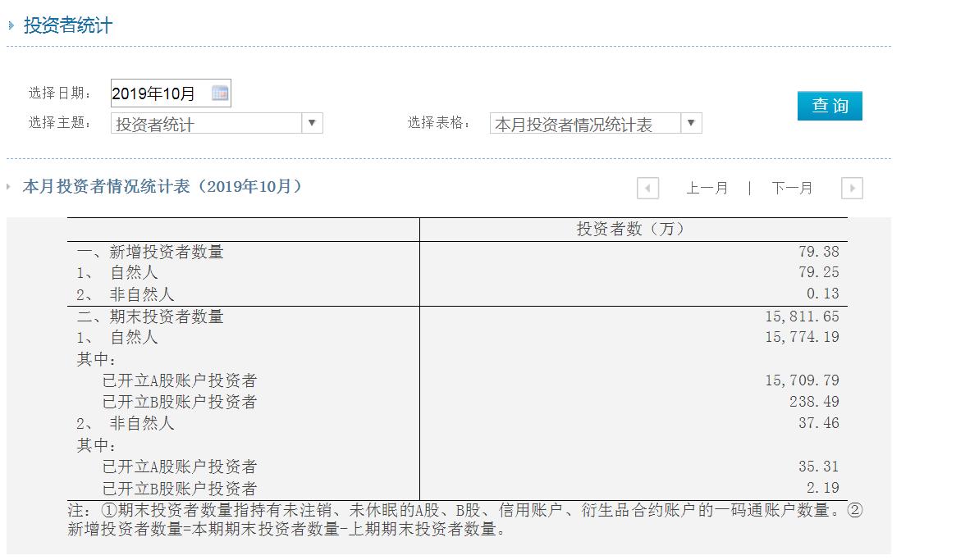Click the 查询 query button
The width and height of the screenshot is (956, 560).
pyautogui.click(x=830, y=106)
